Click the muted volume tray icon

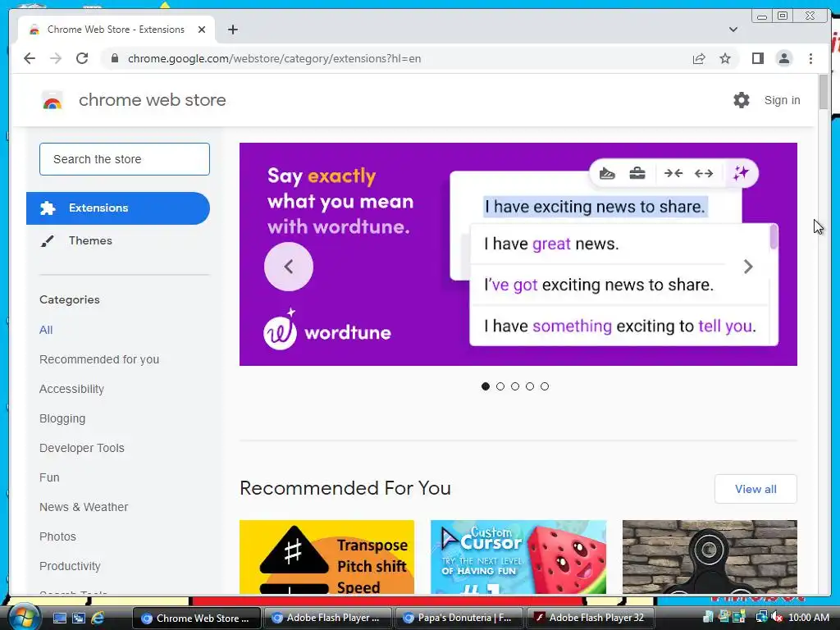point(777,618)
